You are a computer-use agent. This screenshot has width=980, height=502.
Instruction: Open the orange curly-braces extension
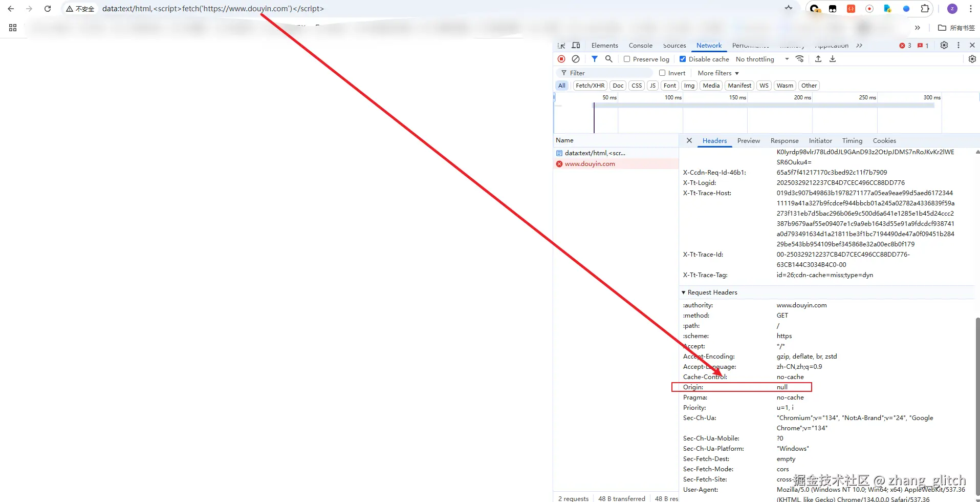[x=851, y=9]
